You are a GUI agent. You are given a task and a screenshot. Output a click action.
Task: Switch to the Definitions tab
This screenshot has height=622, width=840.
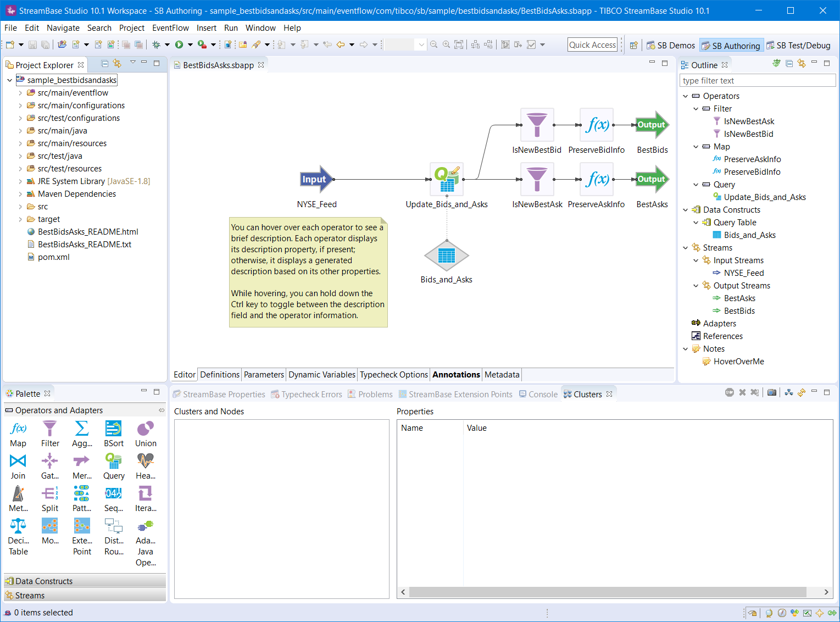(x=220, y=375)
